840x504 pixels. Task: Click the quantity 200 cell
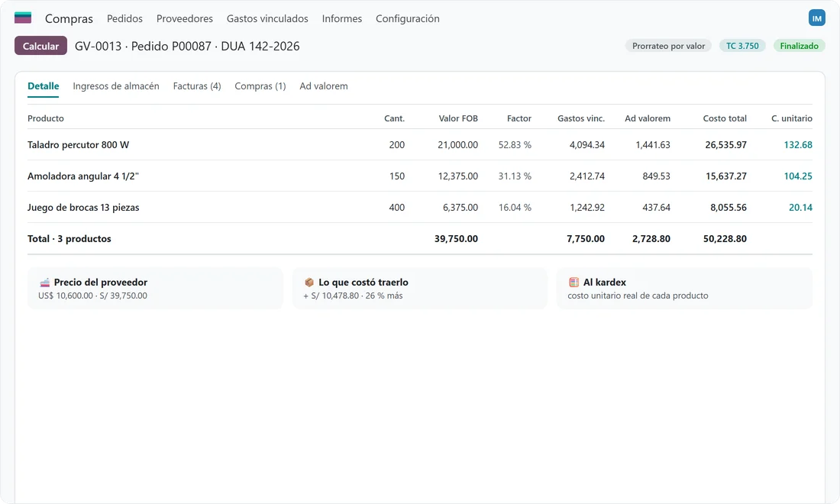(x=397, y=144)
